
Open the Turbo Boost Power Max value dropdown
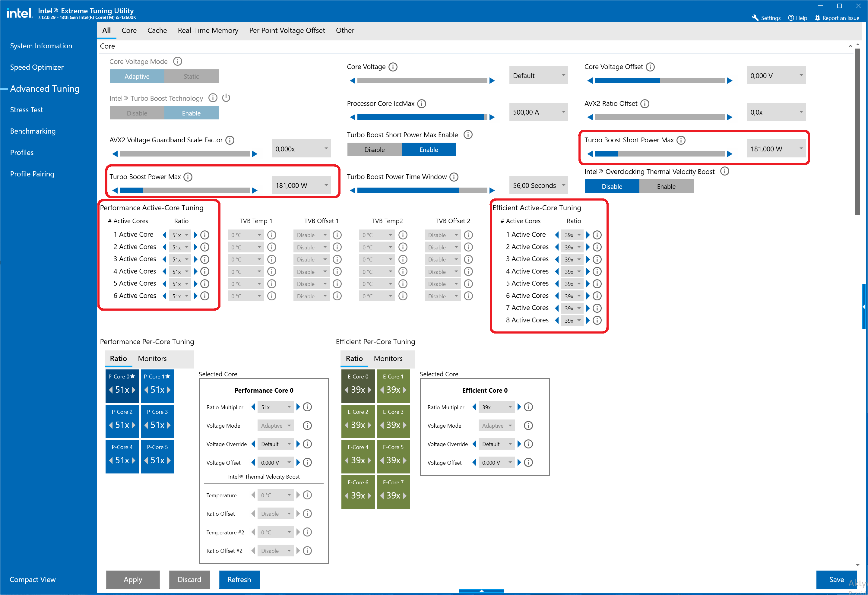pos(301,186)
